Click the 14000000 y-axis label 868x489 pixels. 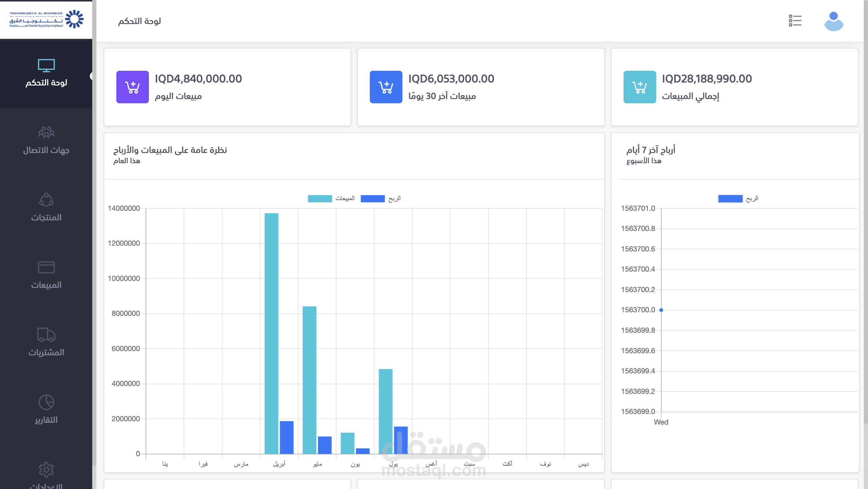tap(124, 208)
